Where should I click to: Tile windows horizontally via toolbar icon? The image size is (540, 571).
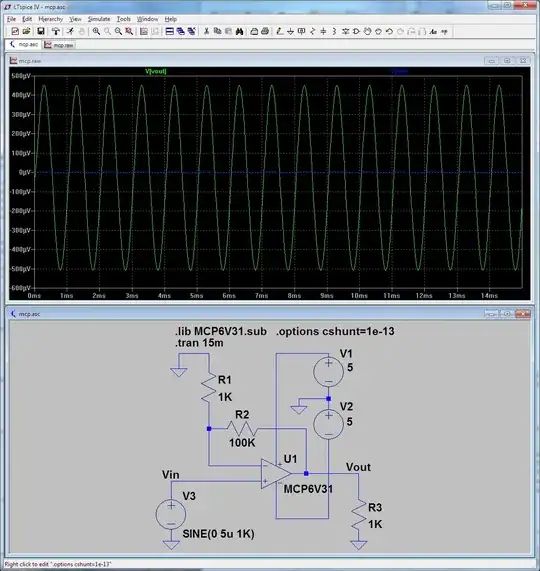coord(169,31)
